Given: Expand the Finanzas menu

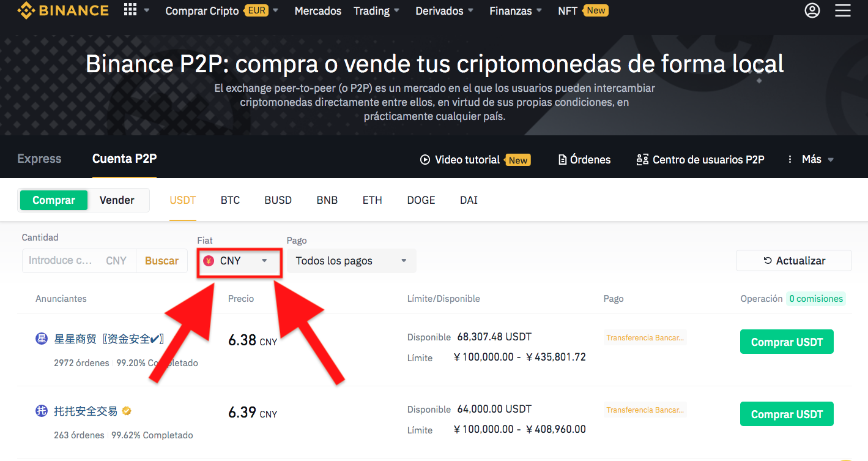Looking at the screenshot, I should [515, 11].
